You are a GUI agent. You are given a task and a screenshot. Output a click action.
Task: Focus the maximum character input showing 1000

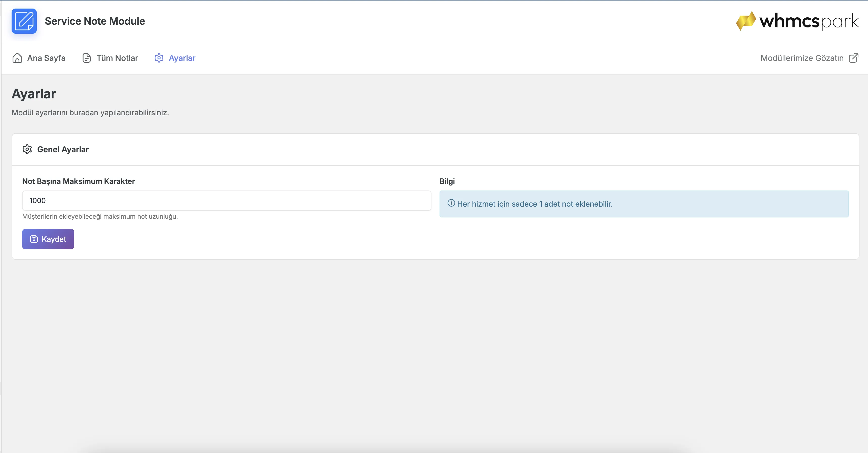pos(226,200)
